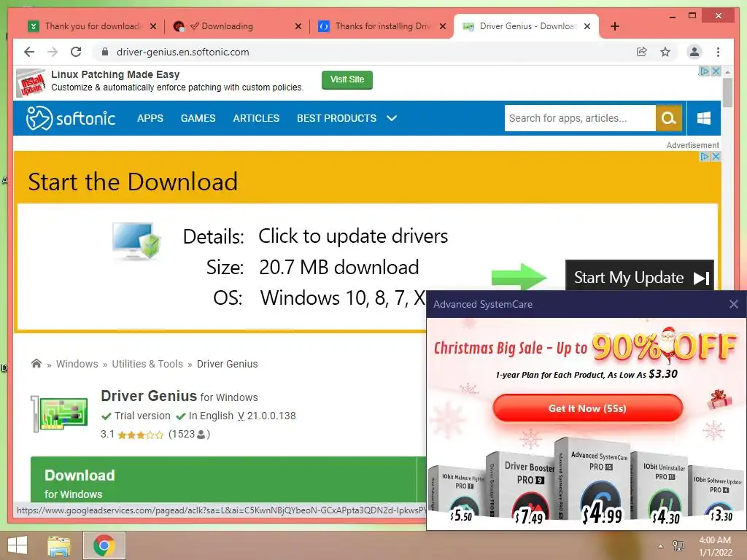Click the home icon in the breadcrumb

point(36,363)
